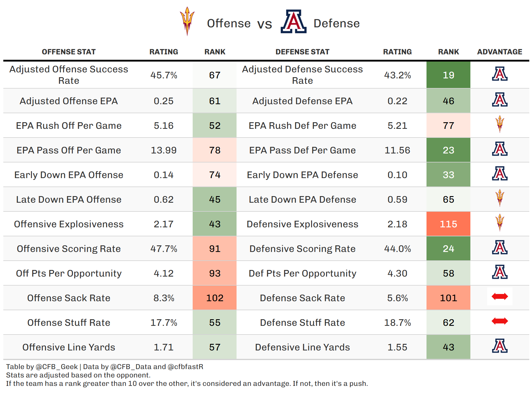Click Arizona logo in Adjusted Defense Success Rate row
The image size is (532, 394).
(500, 74)
